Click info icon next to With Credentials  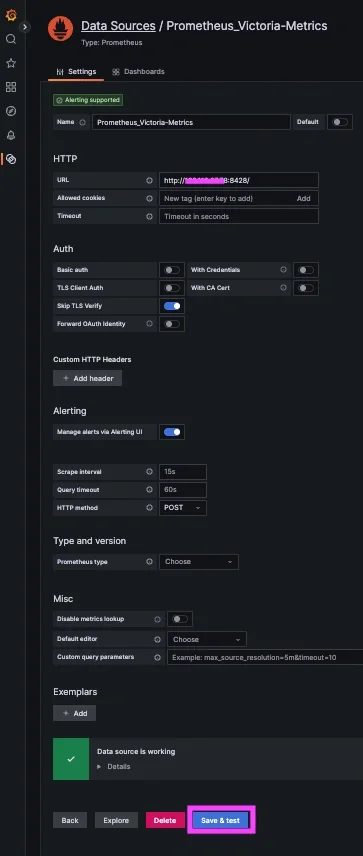283,270
